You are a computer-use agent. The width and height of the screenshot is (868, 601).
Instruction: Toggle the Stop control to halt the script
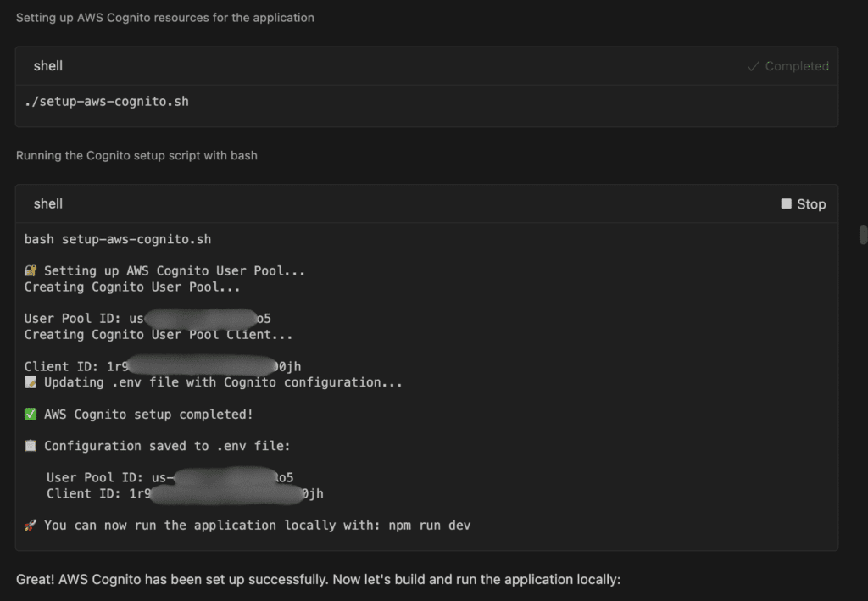click(802, 203)
